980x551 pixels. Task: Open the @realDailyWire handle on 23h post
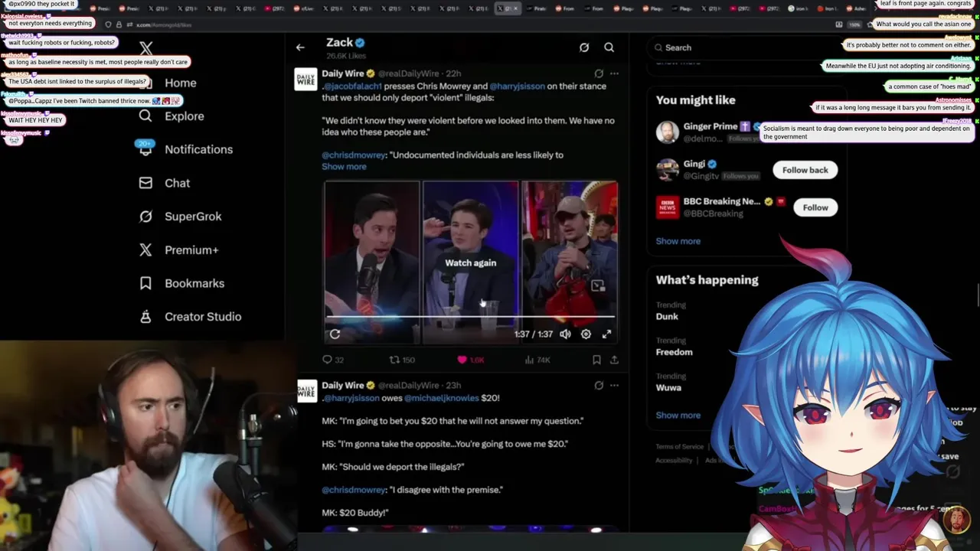click(x=409, y=386)
